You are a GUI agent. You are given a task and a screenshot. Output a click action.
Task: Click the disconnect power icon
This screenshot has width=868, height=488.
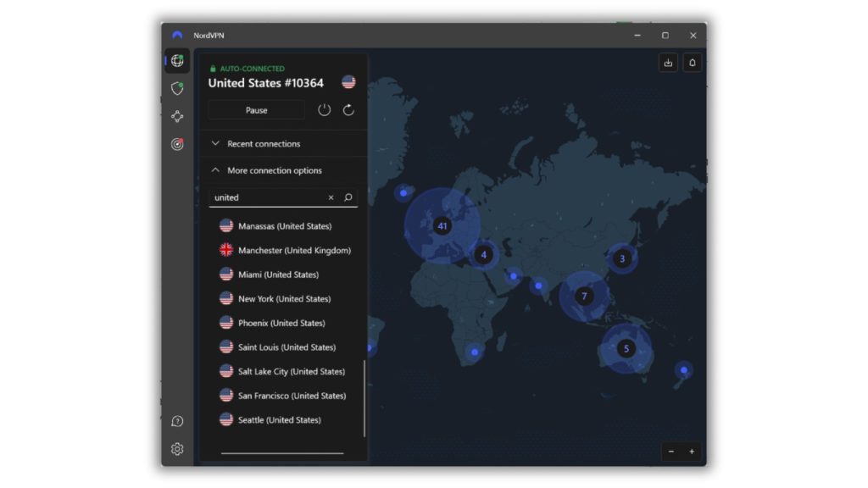click(x=324, y=110)
